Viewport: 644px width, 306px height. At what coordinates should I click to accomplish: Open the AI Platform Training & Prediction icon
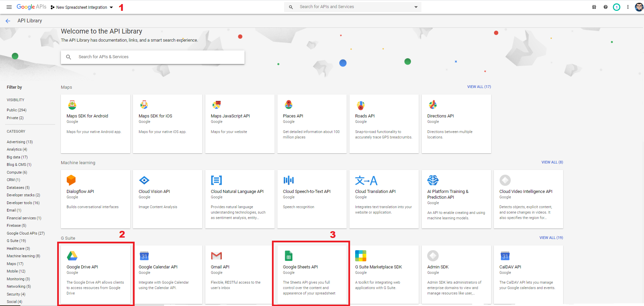point(433,180)
